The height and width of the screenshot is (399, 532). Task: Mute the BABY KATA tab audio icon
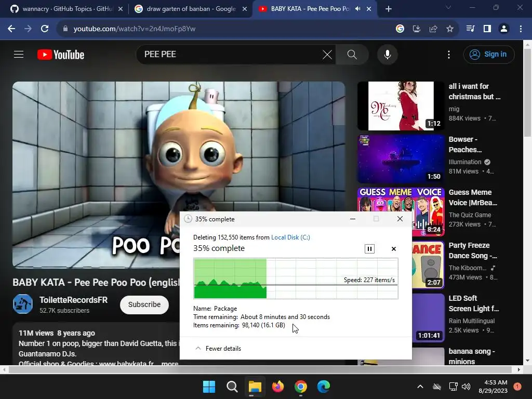point(357,9)
